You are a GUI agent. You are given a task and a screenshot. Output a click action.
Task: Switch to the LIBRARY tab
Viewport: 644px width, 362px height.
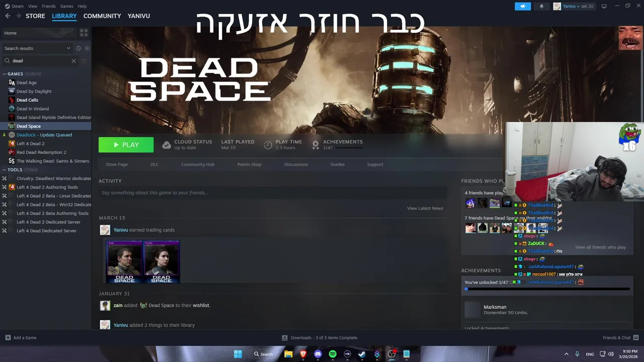(x=64, y=16)
